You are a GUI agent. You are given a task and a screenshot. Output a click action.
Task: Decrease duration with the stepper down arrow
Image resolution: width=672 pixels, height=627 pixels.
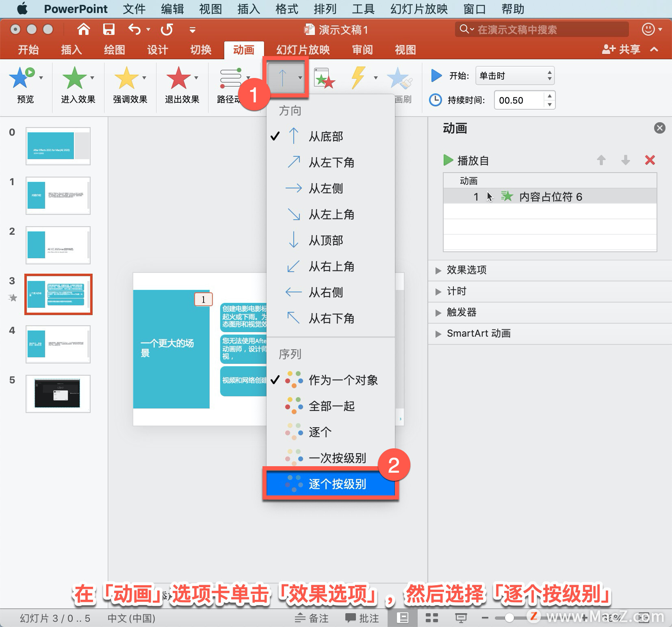pyautogui.click(x=549, y=105)
